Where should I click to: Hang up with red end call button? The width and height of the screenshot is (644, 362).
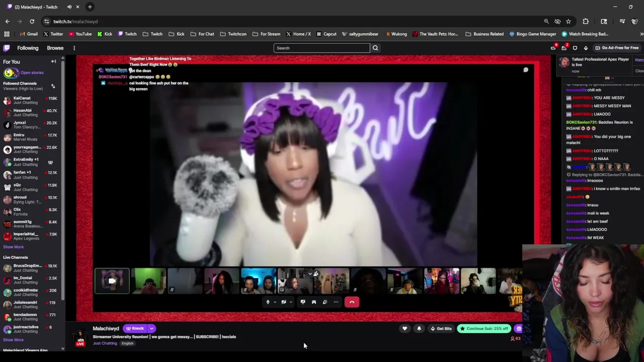(x=352, y=302)
